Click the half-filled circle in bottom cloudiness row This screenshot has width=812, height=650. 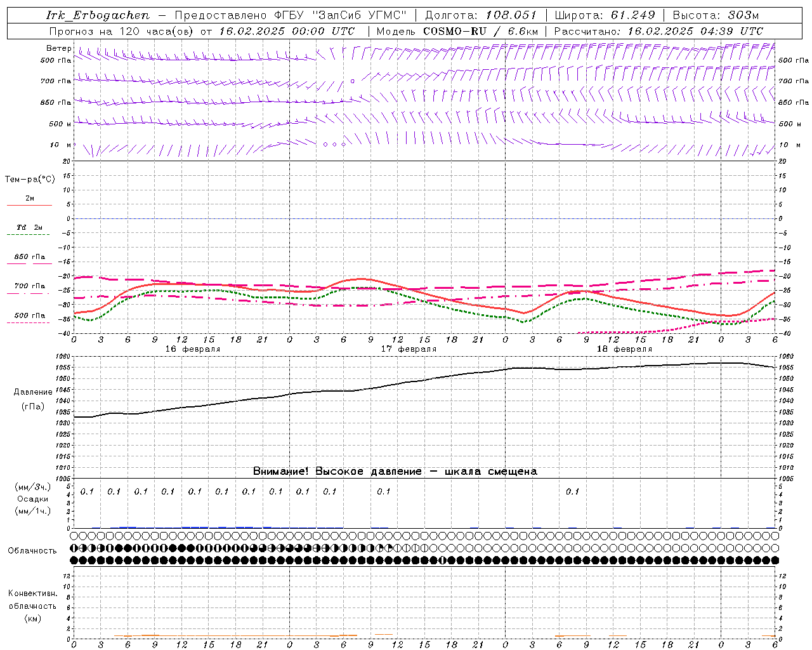pyautogui.click(x=442, y=560)
